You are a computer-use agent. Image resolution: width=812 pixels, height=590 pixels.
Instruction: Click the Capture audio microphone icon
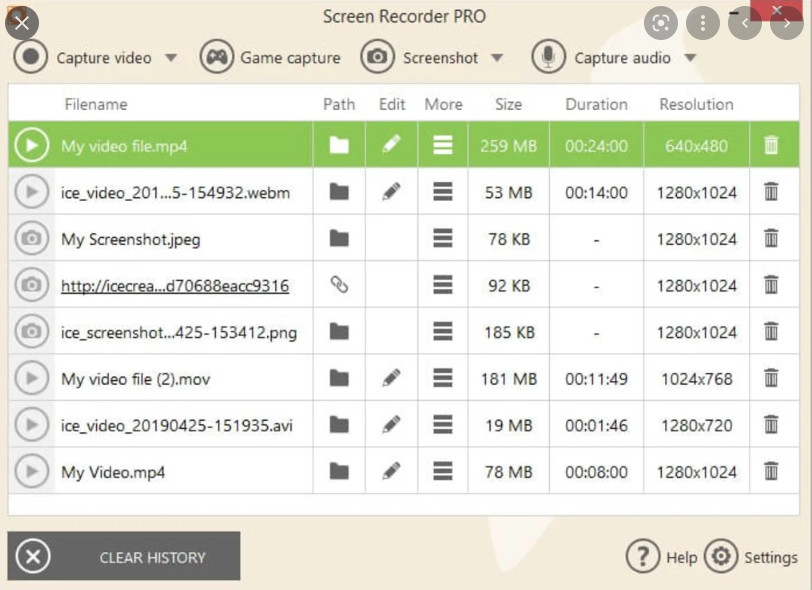pyautogui.click(x=548, y=56)
